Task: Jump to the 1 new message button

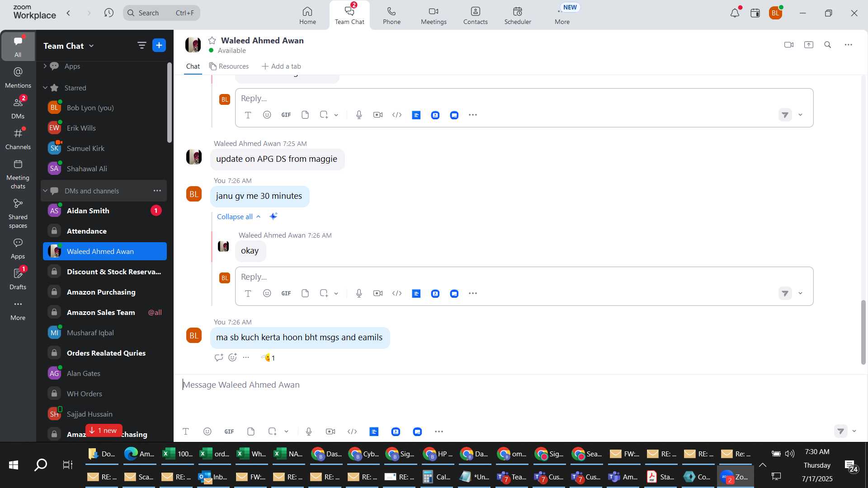Action: click(x=104, y=430)
